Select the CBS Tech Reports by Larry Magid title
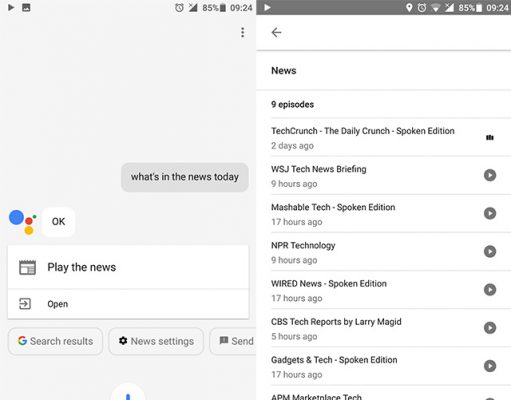Screen dimensions: 511x400 (336, 322)
